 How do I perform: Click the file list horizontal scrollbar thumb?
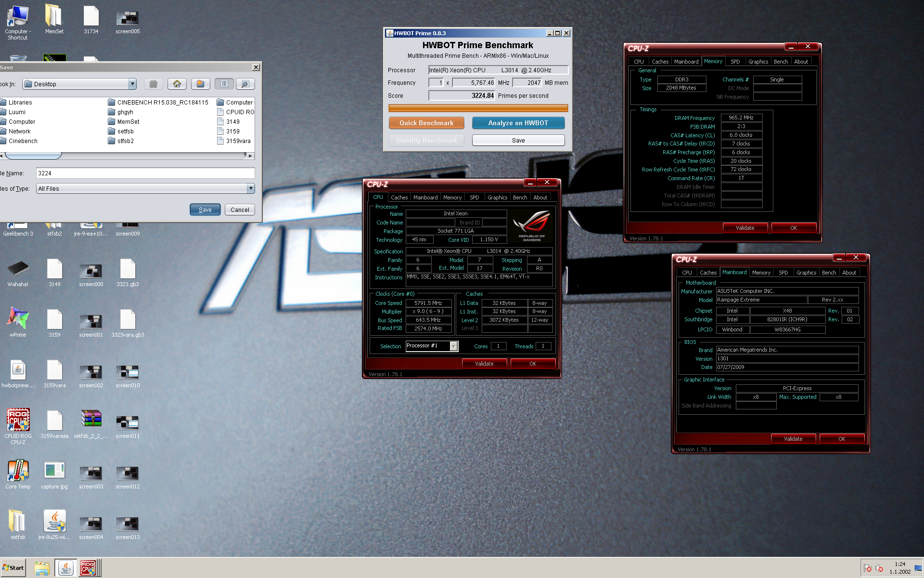[33, 156]
